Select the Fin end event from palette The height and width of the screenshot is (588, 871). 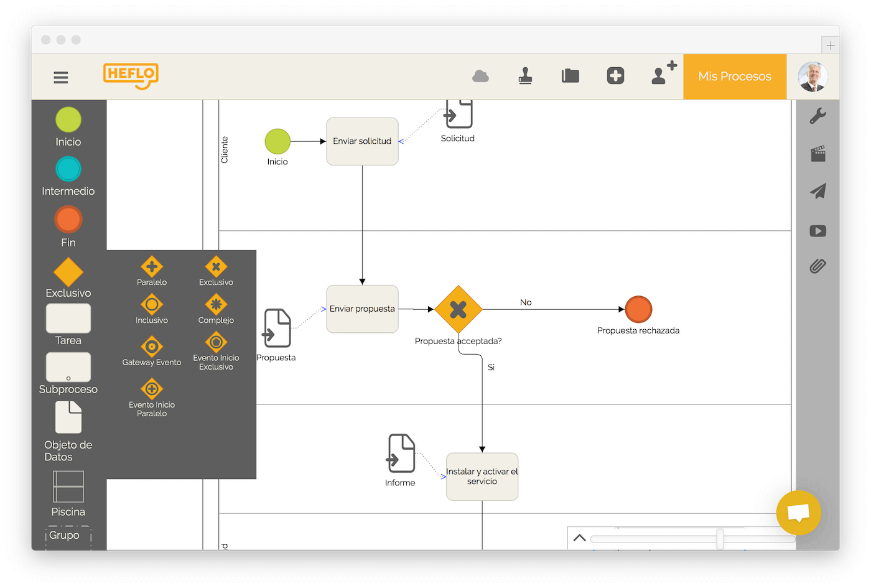pyautogui.click(x=68, y=220)
